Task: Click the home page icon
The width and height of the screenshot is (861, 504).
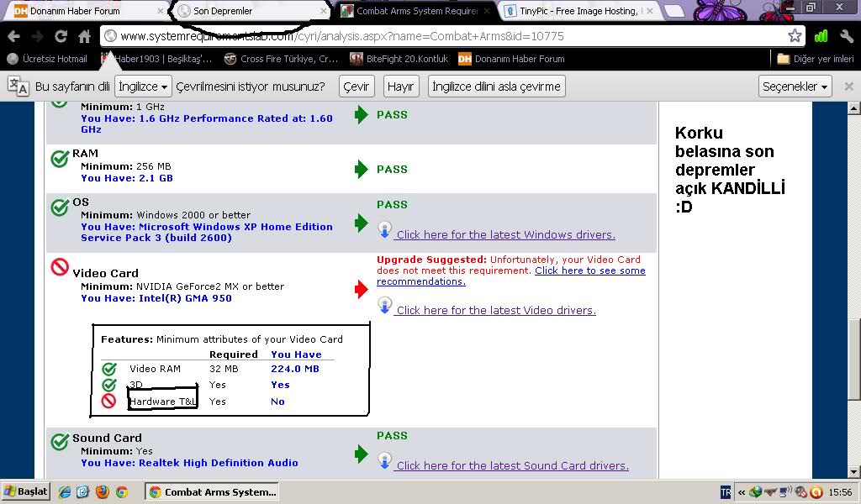Action: tap(84, 36)
